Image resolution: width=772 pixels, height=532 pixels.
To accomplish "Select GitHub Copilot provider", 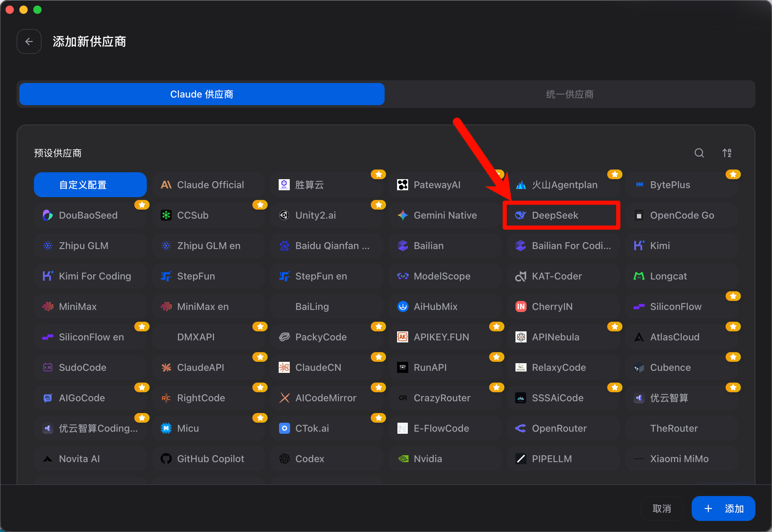I will click(208, 459).
